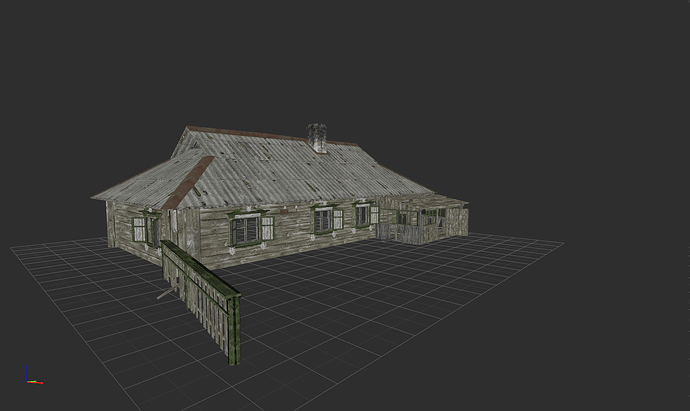
Task: Click the blue Z axis of the gizmo
Action: click(x=27, y=374)
